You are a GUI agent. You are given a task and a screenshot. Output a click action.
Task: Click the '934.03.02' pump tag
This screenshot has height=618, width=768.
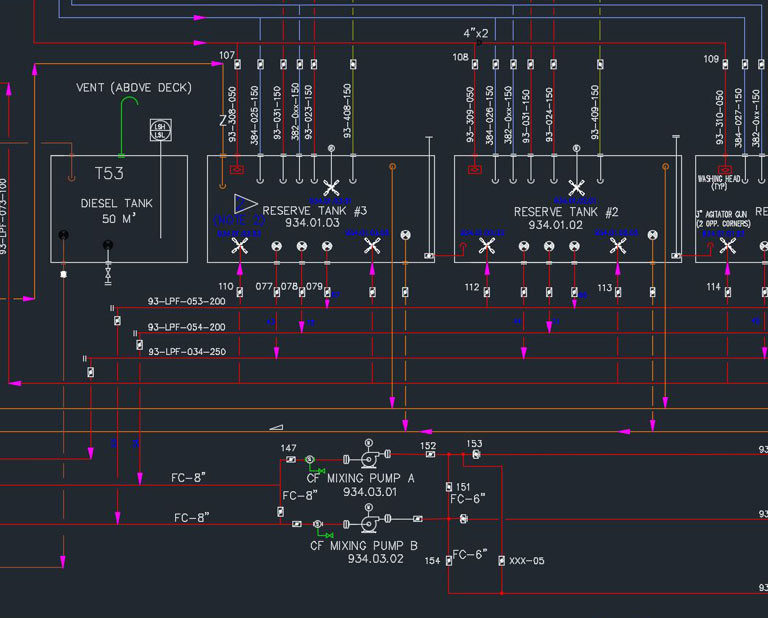(x=376, y=559)
